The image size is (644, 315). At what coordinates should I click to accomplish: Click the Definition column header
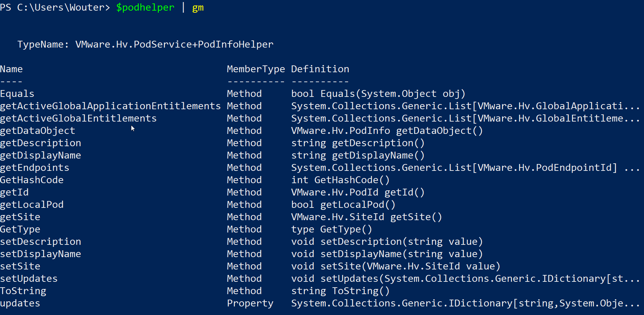point(320,69)
